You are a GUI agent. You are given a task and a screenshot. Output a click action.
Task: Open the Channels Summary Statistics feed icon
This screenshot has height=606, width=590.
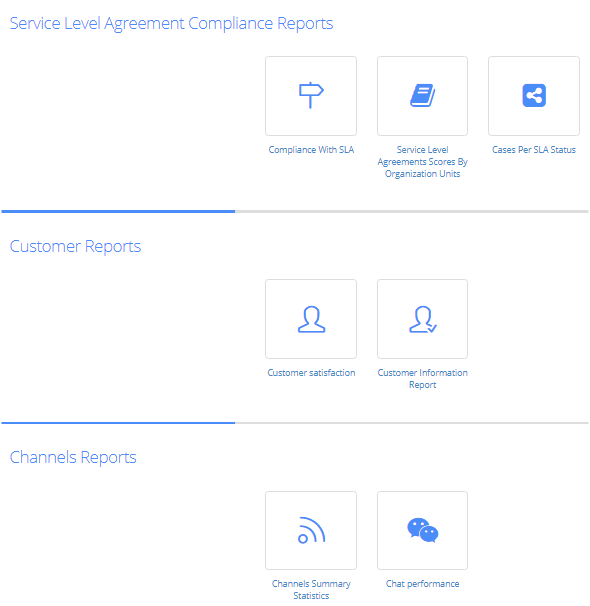click(x=311, y=531)
